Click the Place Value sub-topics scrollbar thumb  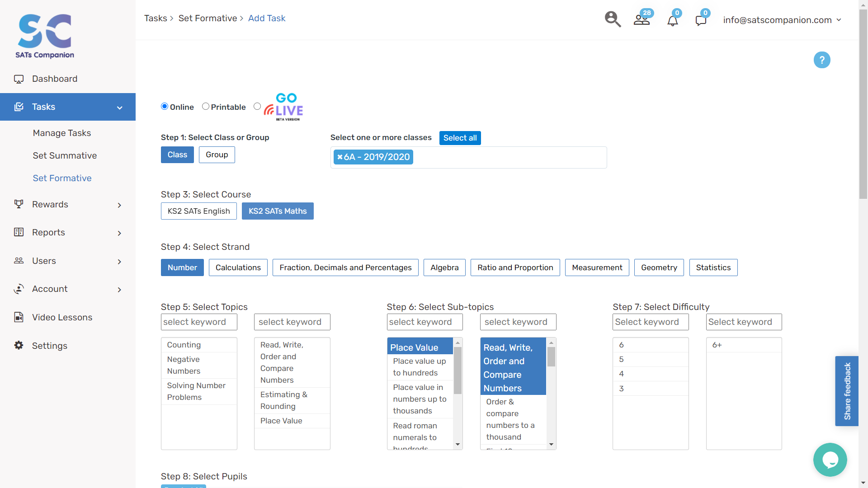tap(458, 371)
